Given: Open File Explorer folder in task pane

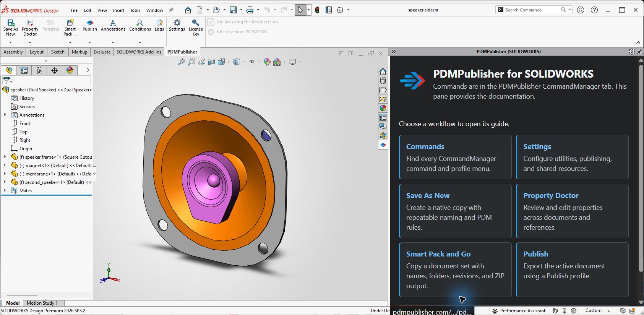Looking at the screenshot, I should click(x=383, y=90).
